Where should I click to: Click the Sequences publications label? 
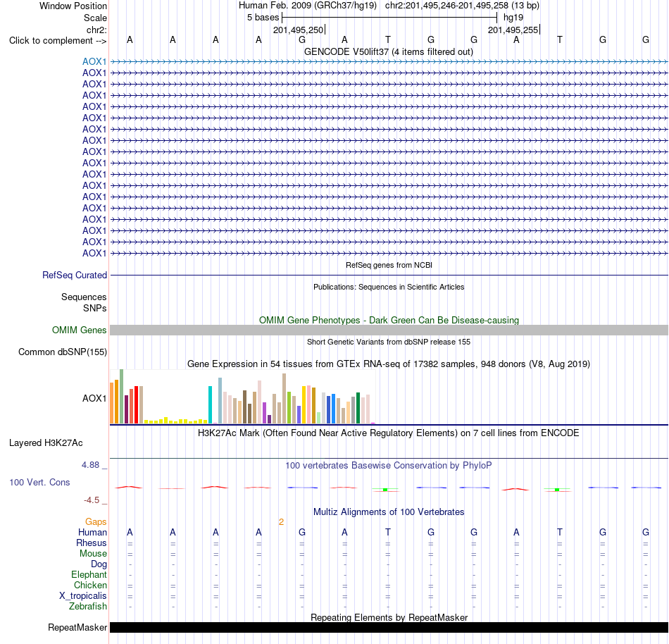tap(84, 297)
